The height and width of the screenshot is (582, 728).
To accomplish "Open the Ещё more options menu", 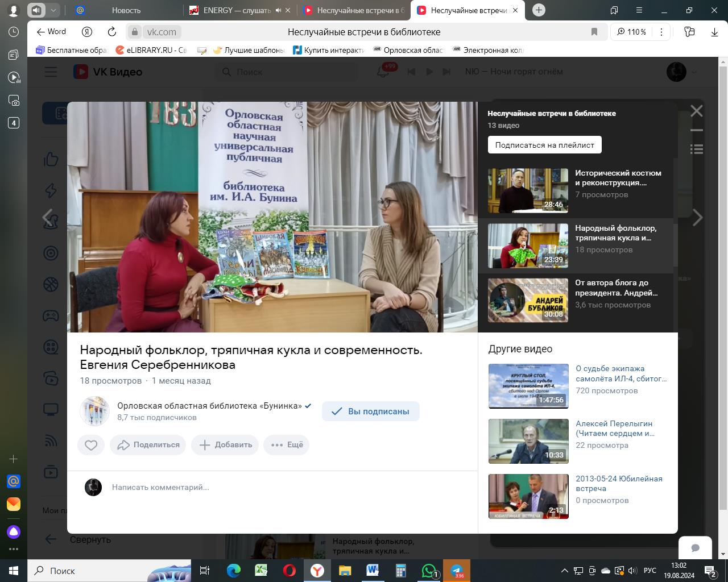I will 287,445.
